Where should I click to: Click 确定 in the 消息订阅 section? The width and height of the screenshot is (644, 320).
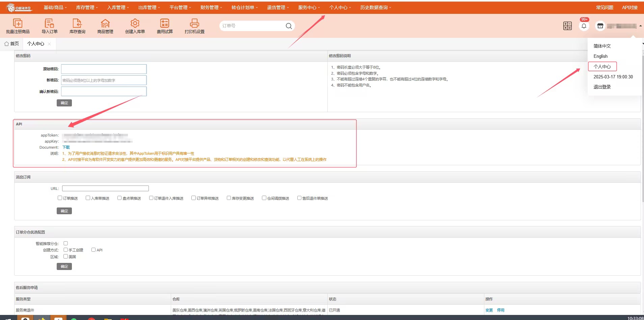[64, 211]
